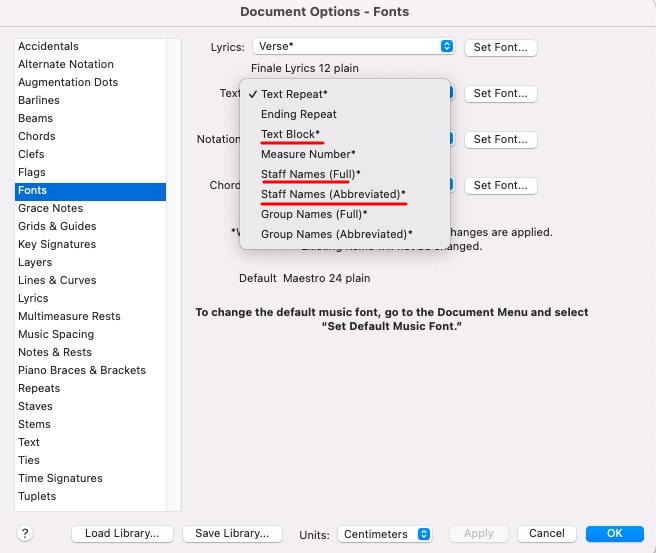656x553 pixels.
Task: Click Set Font button for Lyrics
Action: coord(501,47)
